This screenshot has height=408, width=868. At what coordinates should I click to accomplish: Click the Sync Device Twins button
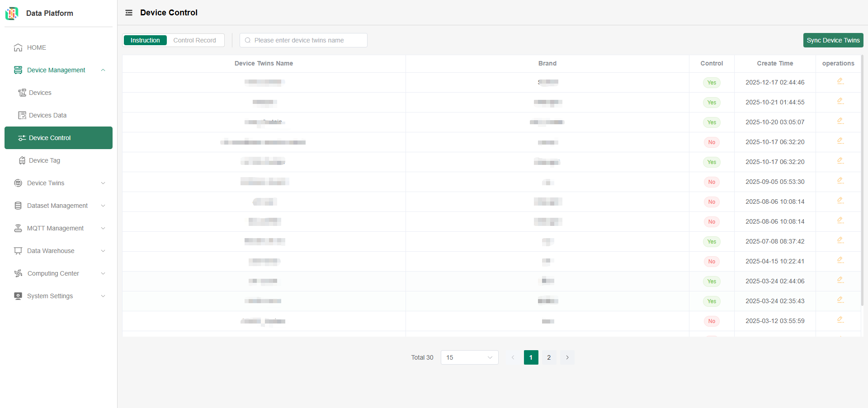833,40
